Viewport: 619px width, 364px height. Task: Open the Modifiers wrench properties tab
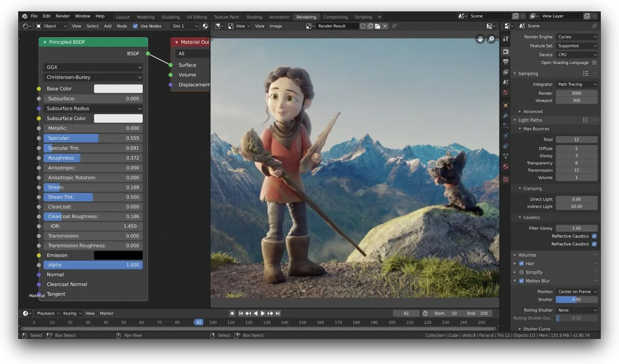click(x=506, y=116)
